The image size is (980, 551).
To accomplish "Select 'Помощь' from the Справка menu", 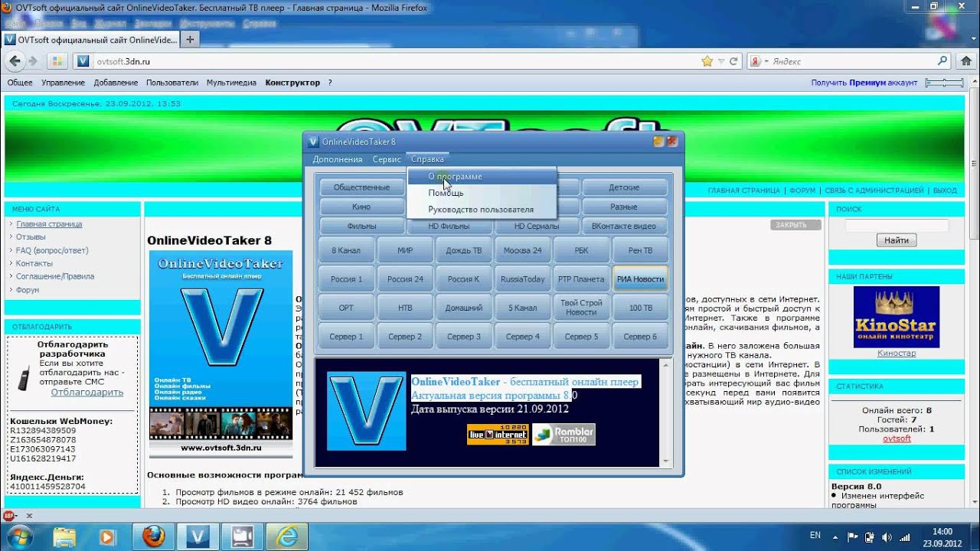I will [x=446, y=193].
